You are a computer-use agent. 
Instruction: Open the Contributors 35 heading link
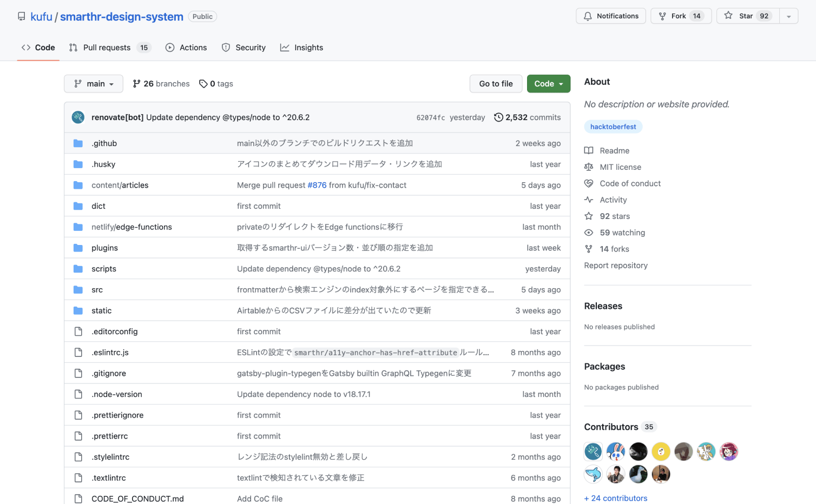pyautogui.click(x=621, y=427)
